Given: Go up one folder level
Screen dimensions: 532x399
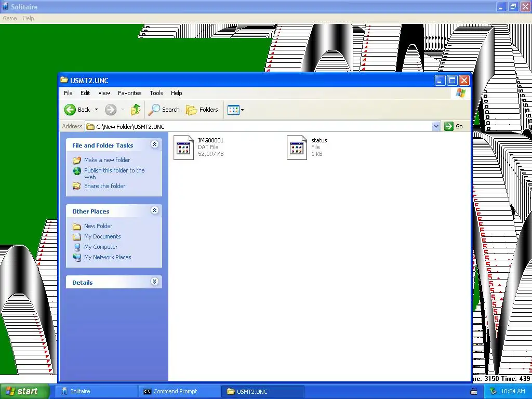Looking at the screenshot, I should (136, 110).
